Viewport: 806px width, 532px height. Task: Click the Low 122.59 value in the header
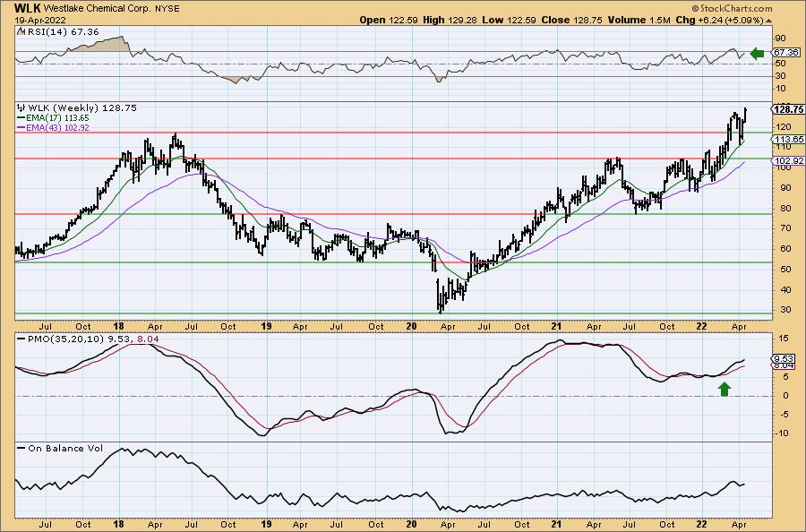coord(509,20)
